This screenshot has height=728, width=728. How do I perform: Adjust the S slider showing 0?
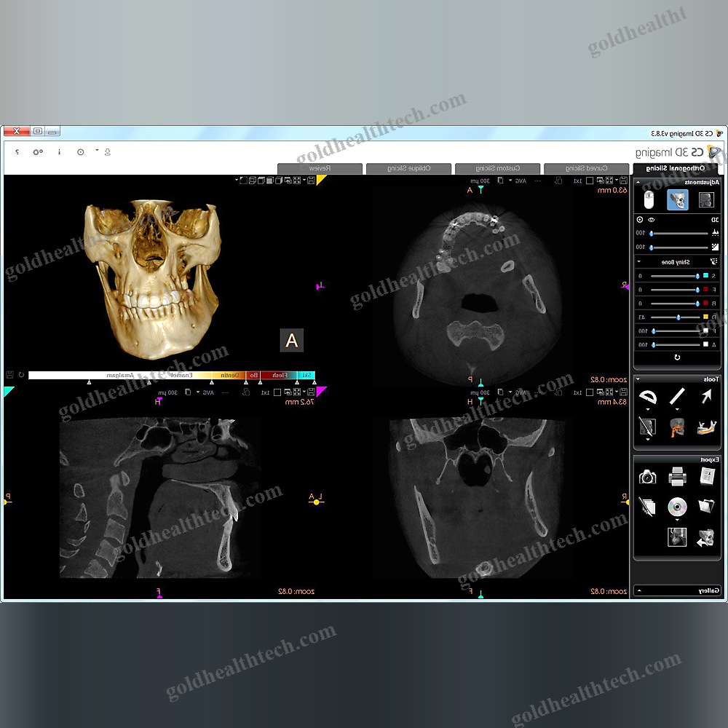[676, 276]
